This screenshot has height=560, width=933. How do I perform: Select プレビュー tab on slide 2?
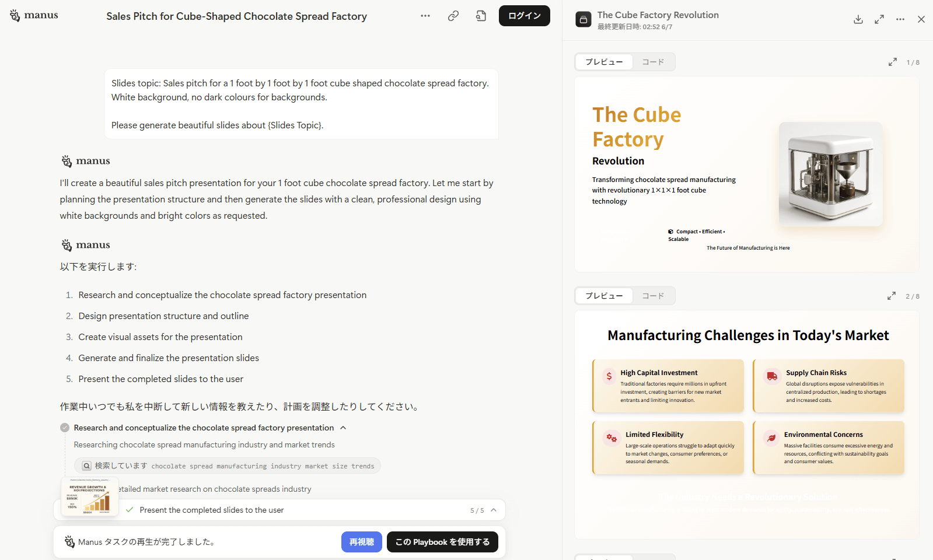click(604, 296)
